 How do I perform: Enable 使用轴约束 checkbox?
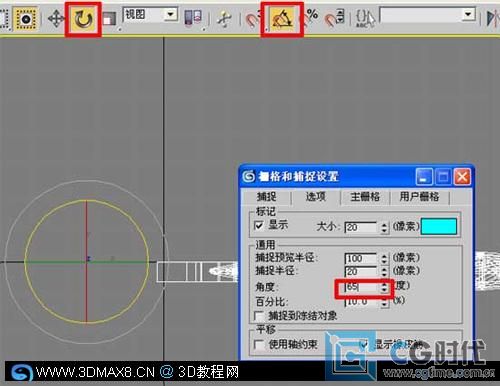(259, 344)
